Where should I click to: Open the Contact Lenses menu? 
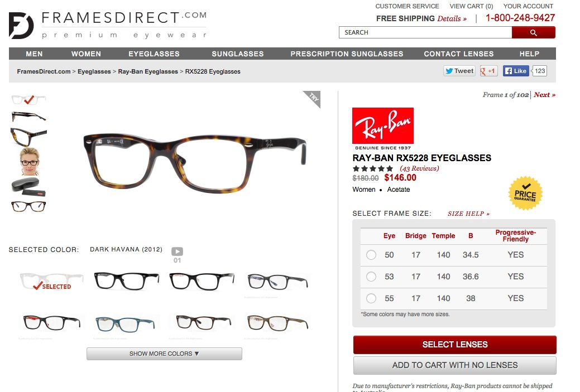(459, 54)
